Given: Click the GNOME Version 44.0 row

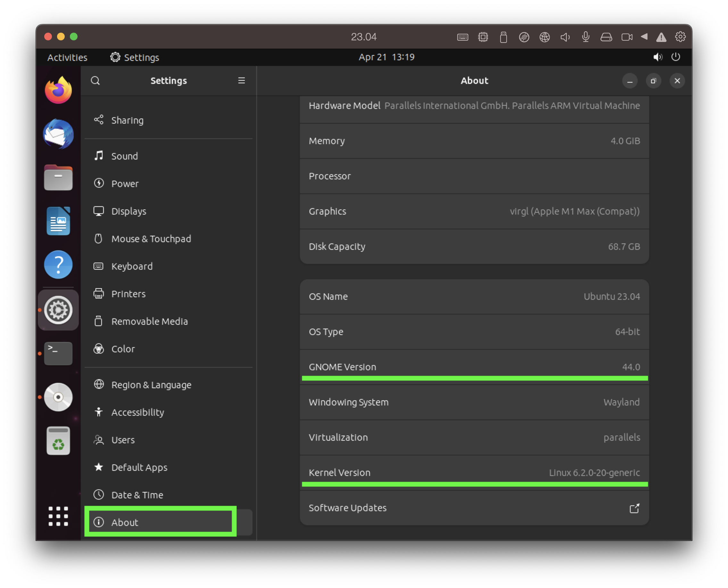Looking at the screenshot, I should tap(475, 367).
